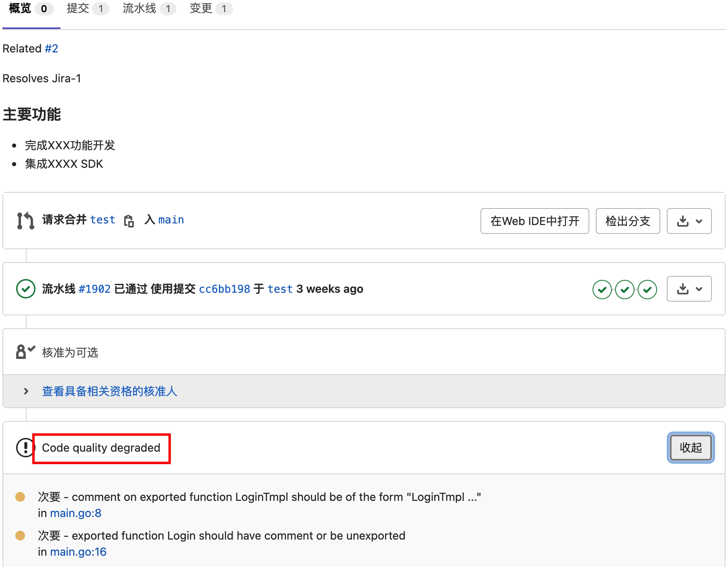
Task: Click the merge request icon
Action: click(x=25, y=221)
